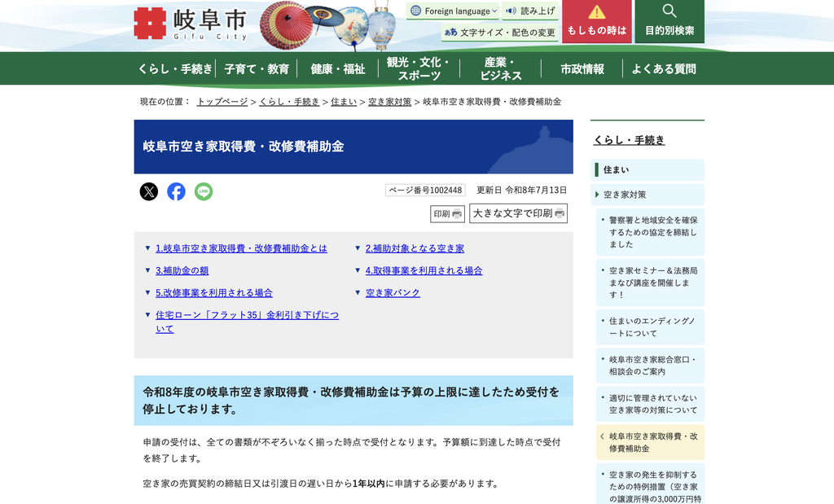Open the Foreign language dropdown
The width and height of the screenshot is (834, 504).
click(453, 11)
